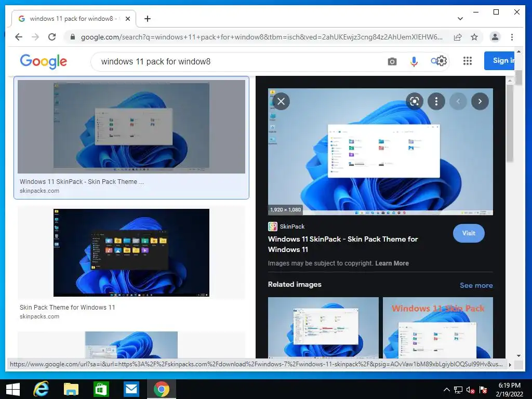Click the skinpacks.com source under first result

pos(39,191)
